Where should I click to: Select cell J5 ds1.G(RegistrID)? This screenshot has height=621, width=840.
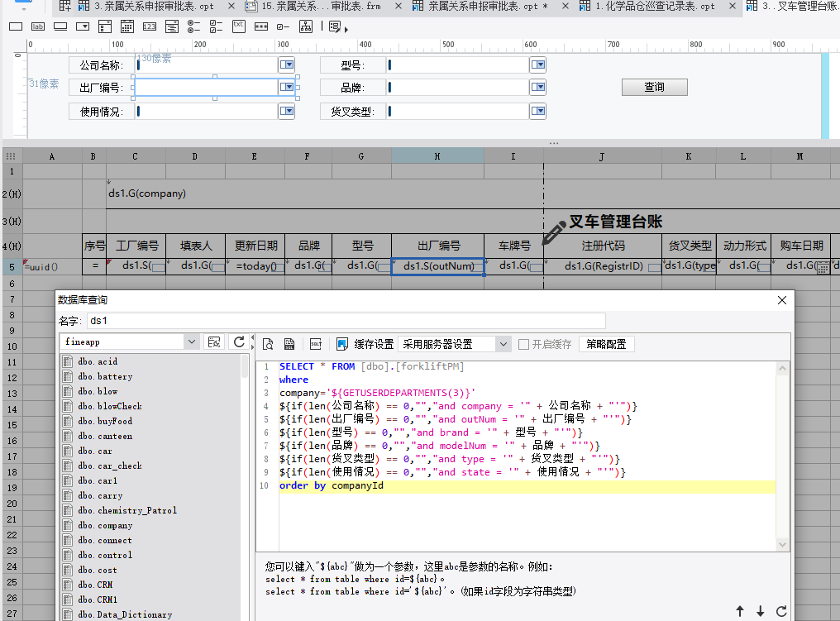603,266
